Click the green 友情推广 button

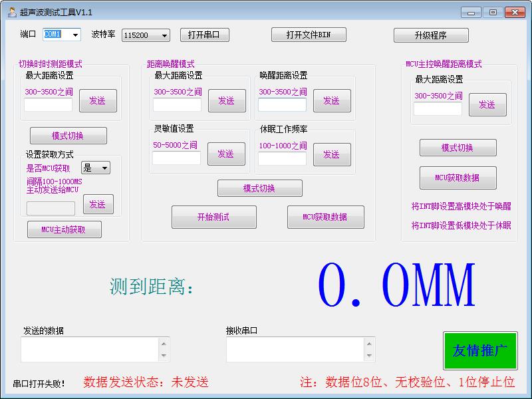point(480,351)
